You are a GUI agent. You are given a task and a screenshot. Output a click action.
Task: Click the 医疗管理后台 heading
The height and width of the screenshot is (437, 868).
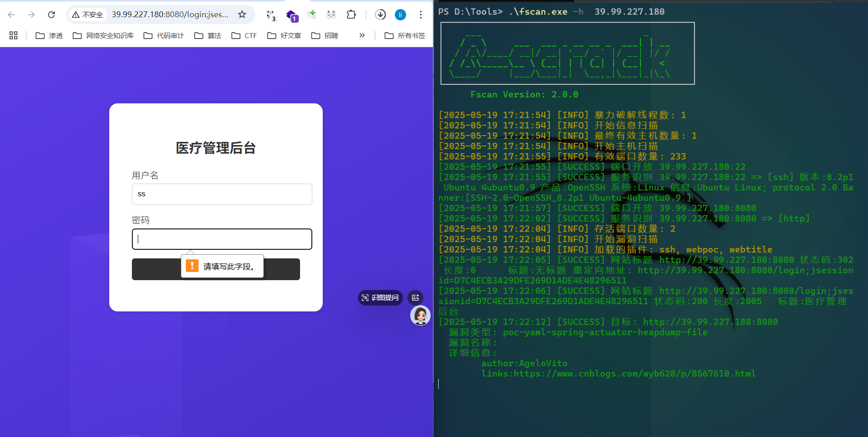(216, 148)
